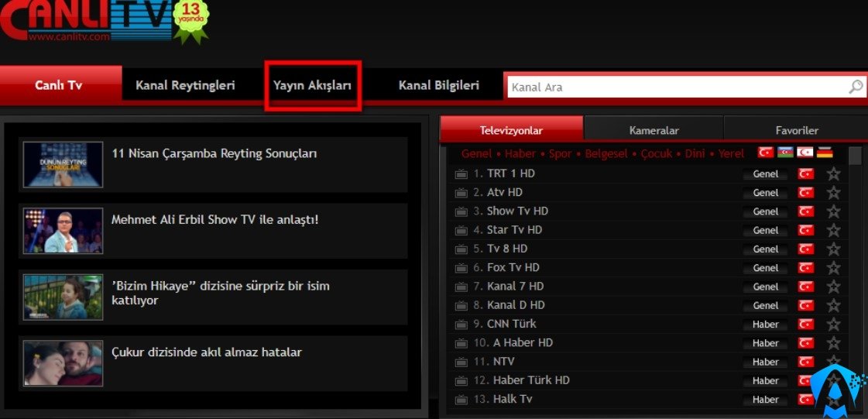Image resolution: width=868 pixels, height=419 pixels.
Task: Open the Nisan Çarşamba Reyting Sonuçları article
Action: pos(214,153)
